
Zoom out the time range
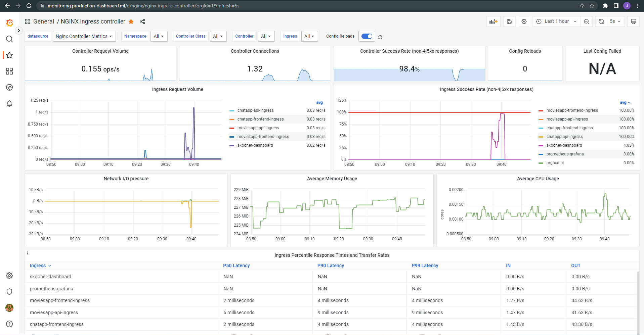coord(587,21)
